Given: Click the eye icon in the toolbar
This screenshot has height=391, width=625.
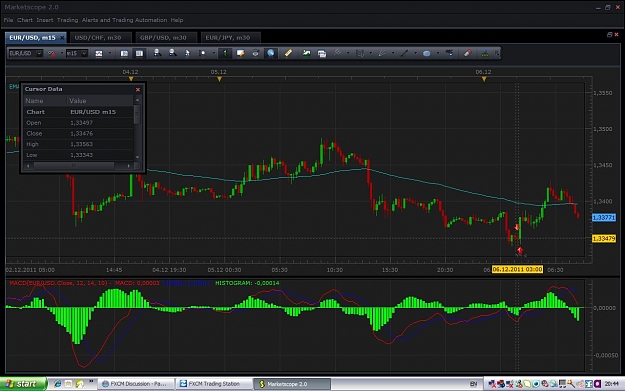Looking at the screenshot, I should 256,53.
